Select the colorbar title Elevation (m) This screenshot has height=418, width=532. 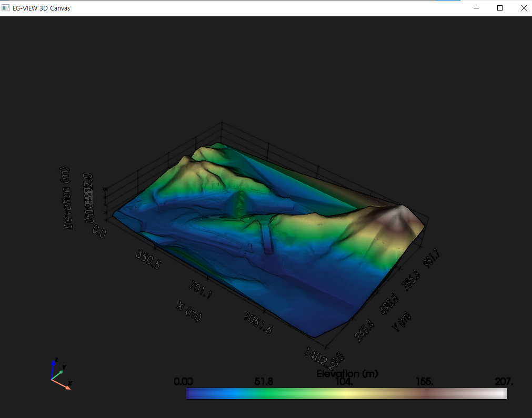point(347,374)
